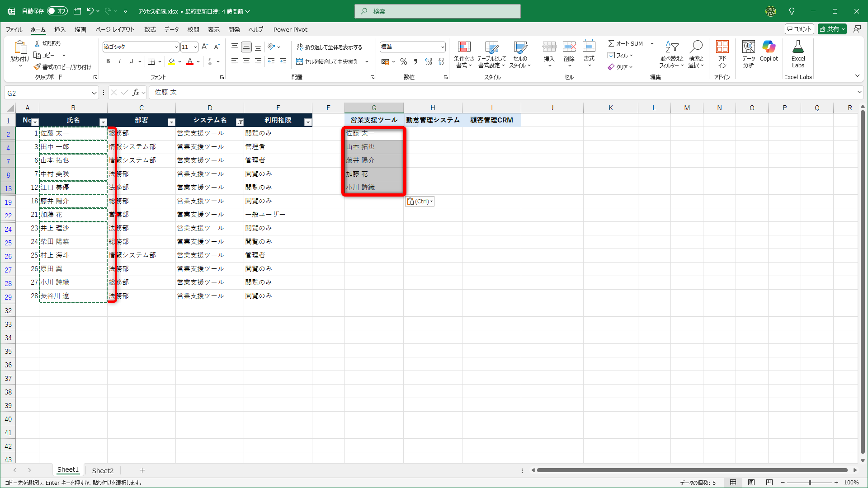
Task: Click the Format Painter brush icon
Action: pos(38,67)
